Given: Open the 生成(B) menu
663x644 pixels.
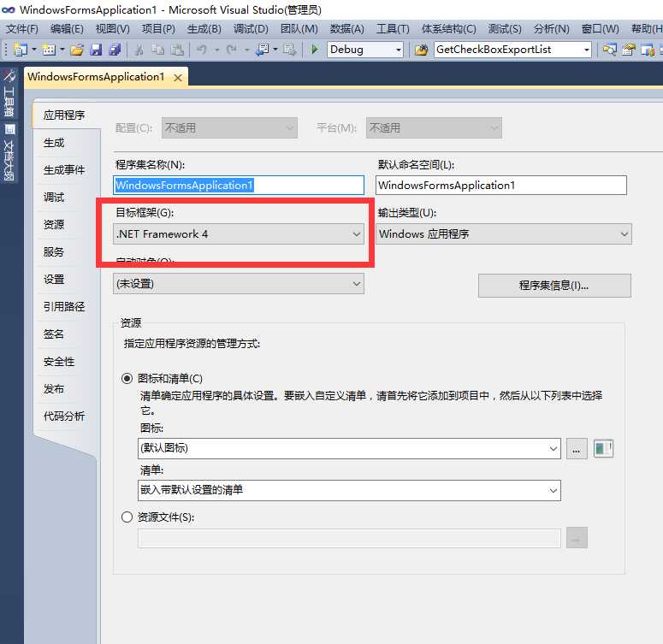Looking at the screenshot, I should 204,29.
